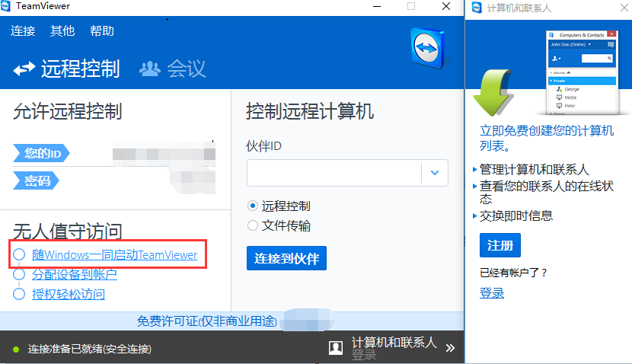This screenshot has height=364, width=632.
Task: Collapse panel with double chevron arrow
Action: (450, 348)
